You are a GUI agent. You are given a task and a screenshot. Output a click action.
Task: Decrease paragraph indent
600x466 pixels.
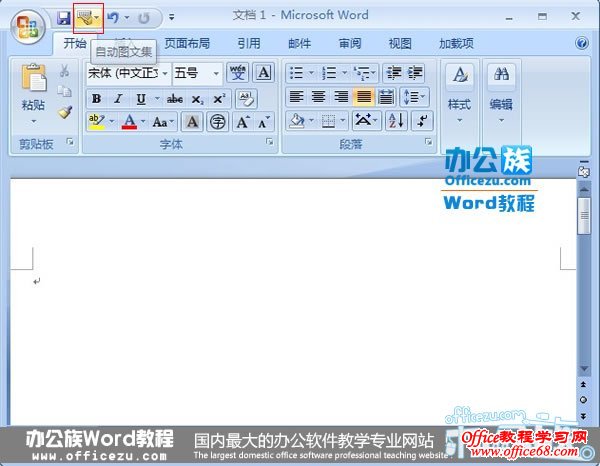393,73
